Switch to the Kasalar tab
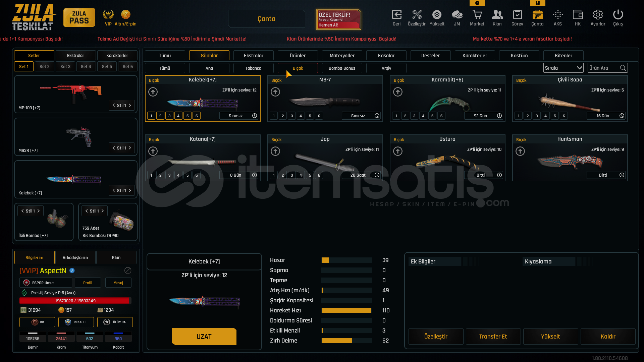This screenshot has height=362, width=644. [386, 56]
